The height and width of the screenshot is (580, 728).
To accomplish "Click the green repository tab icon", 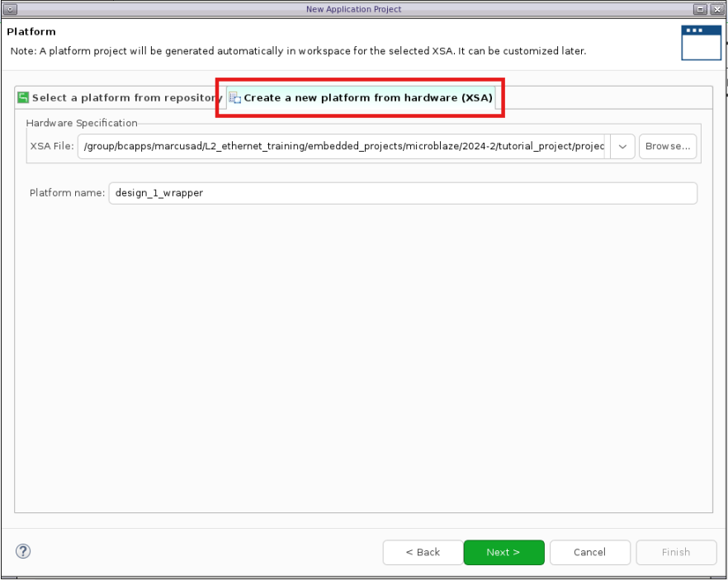I will [x=24, y=97].
